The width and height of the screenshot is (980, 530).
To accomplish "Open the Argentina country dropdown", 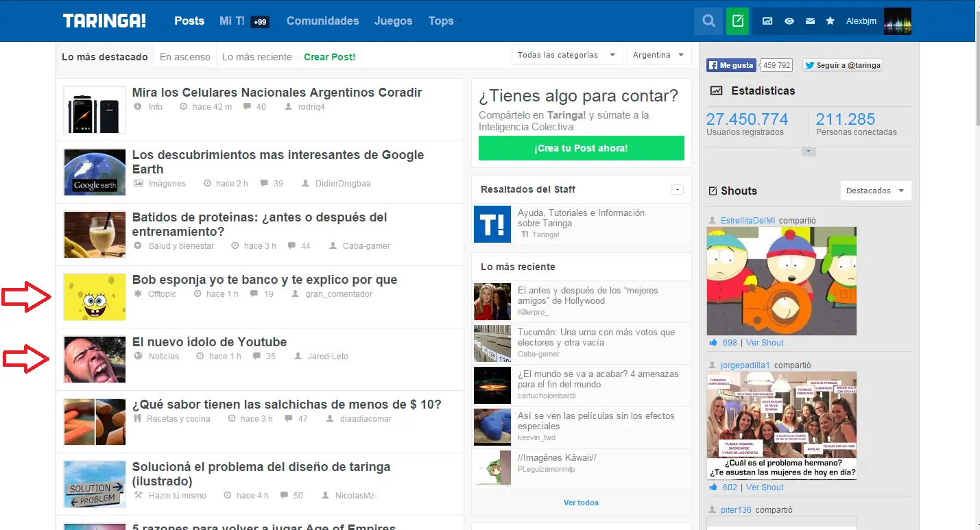I will [659, 55].
